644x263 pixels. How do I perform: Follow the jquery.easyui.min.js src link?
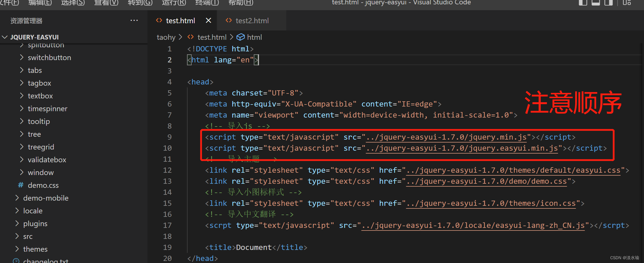(x=462, y=148)
